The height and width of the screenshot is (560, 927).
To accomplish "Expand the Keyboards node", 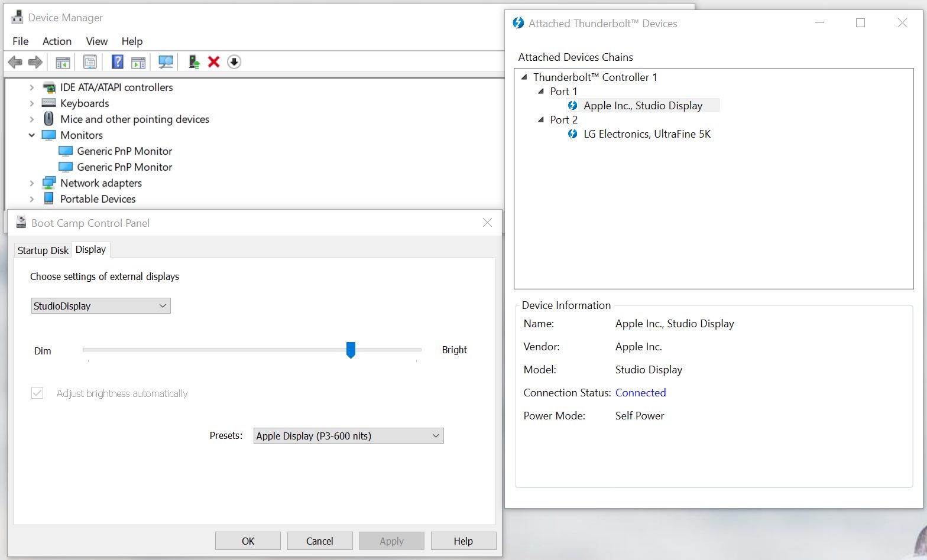I will coord(32,103).
